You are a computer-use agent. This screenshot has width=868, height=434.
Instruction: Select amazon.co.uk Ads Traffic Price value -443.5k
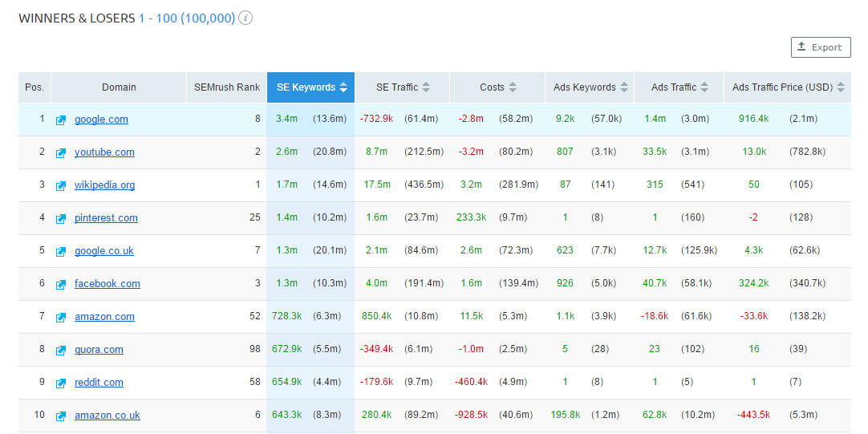pos(753,416)
